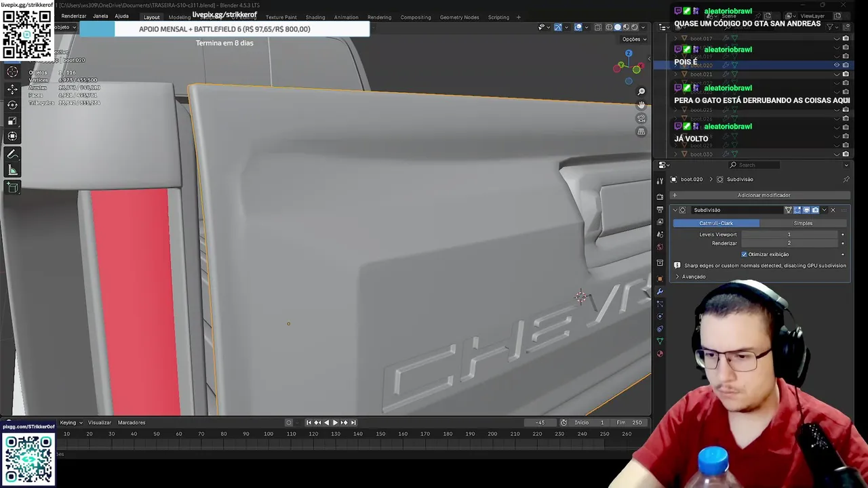Viewport: 868px width, 488px height.
Task: Open Subdivisão modifier extra options arrow
Action: coord(824,210)
